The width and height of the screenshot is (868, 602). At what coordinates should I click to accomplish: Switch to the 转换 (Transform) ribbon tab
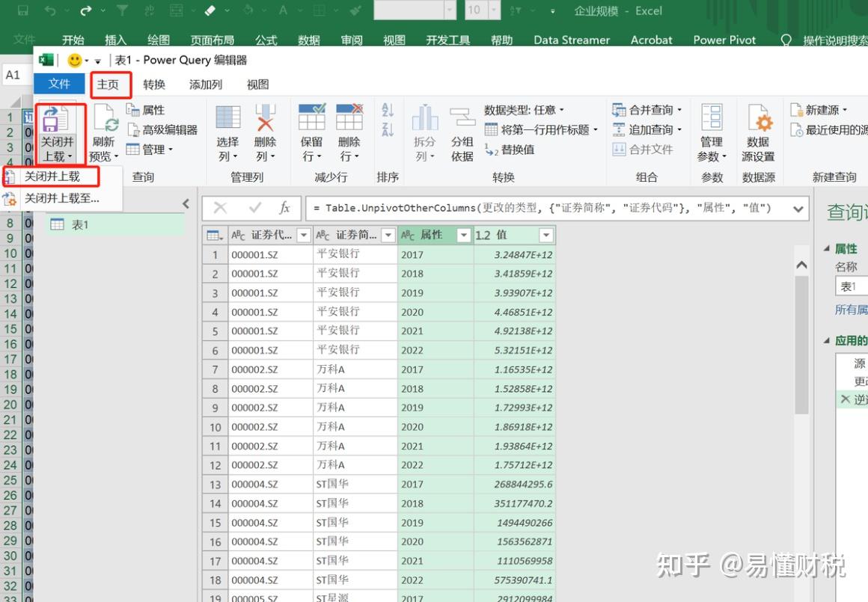click(x=154, y=85)
